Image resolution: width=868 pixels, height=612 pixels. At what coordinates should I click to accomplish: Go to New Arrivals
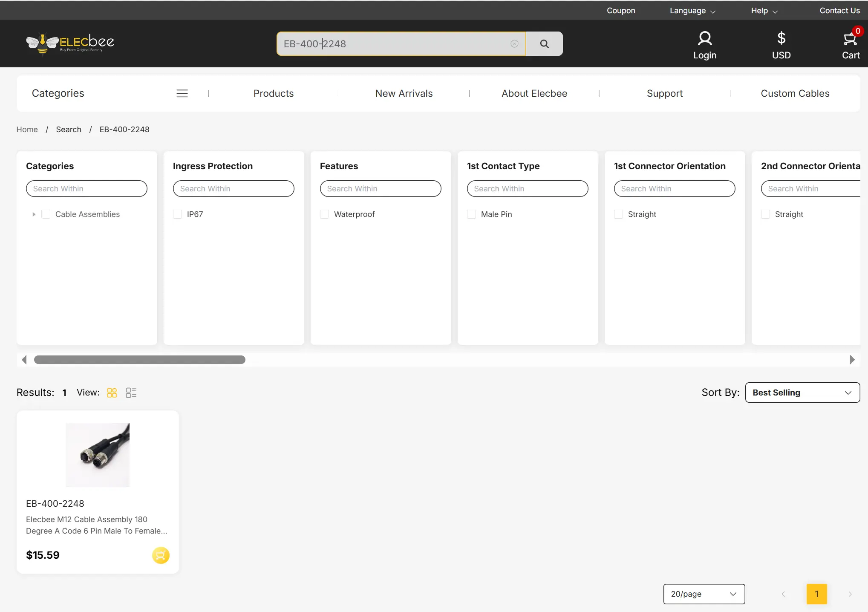pos(404,93)
